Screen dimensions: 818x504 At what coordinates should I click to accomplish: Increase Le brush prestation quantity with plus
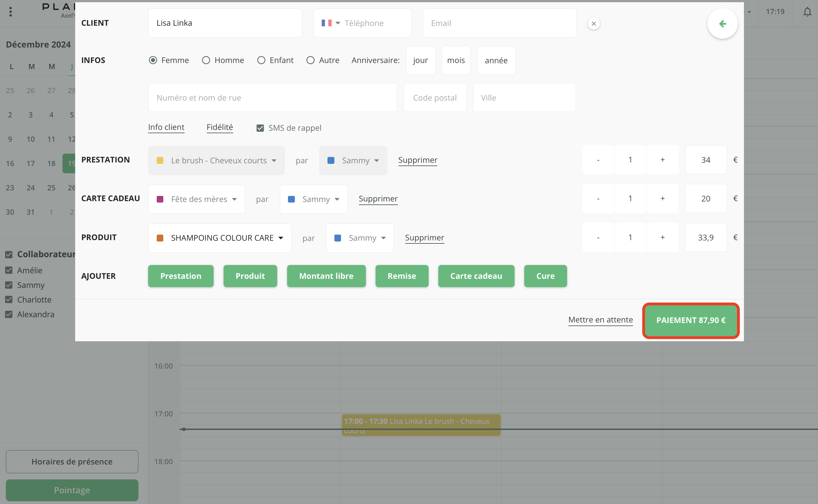(662, 160)
